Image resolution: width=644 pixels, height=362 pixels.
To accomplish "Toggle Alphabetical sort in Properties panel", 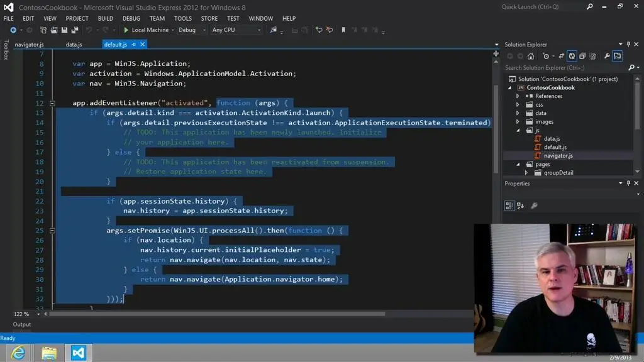I will [x=520, y=206].
